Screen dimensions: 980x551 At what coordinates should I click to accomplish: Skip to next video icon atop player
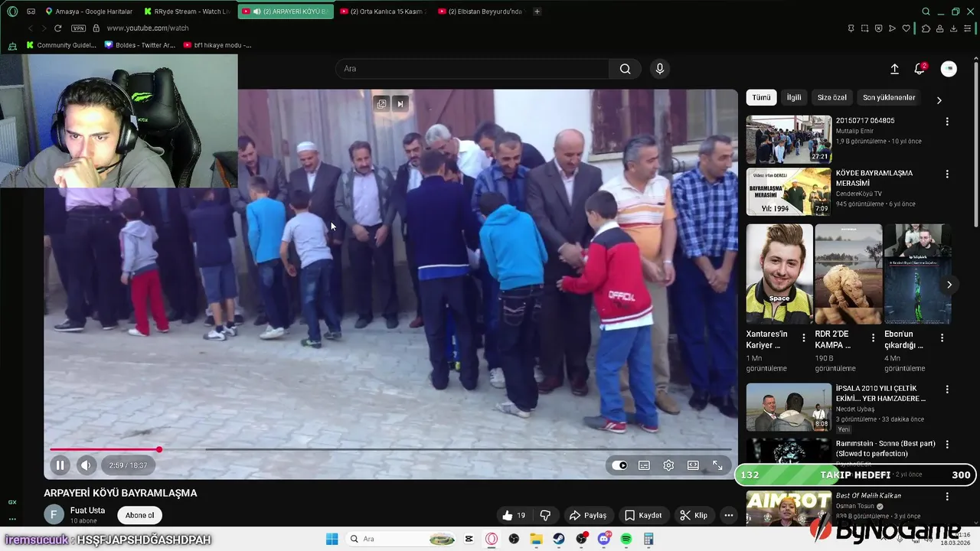400,103
